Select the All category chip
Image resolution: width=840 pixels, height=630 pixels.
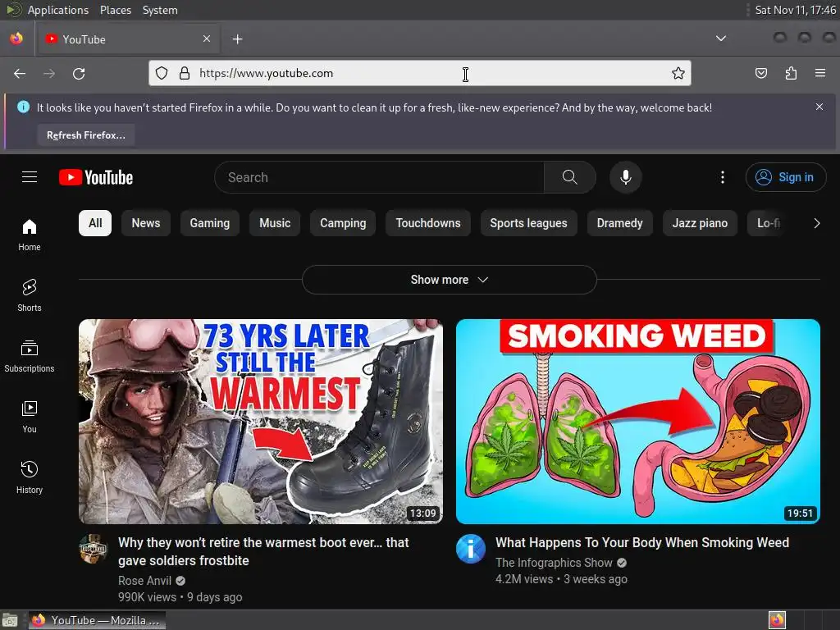[x=95, y=223]
